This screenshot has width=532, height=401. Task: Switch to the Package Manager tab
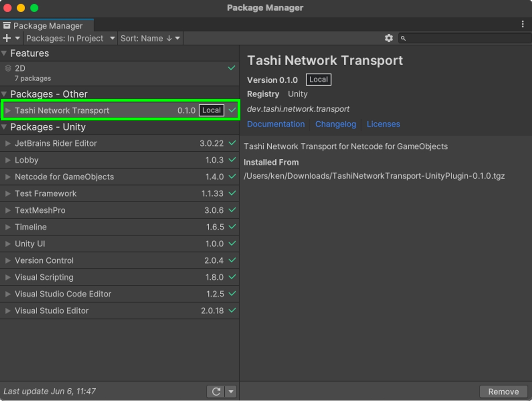click(47, 26)
